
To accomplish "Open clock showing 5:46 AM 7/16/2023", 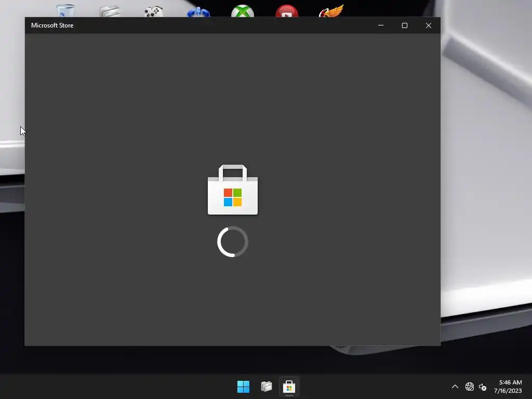I will (x=508, y=387).
